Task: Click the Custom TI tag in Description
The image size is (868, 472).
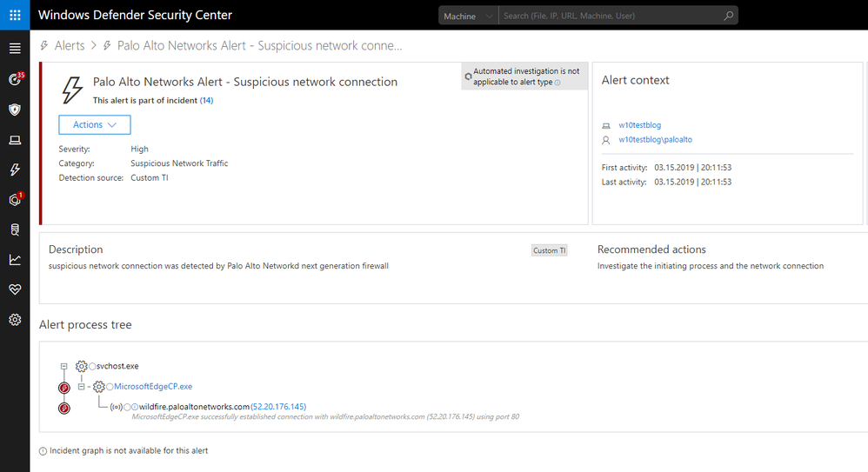Action: click(549, 250)
